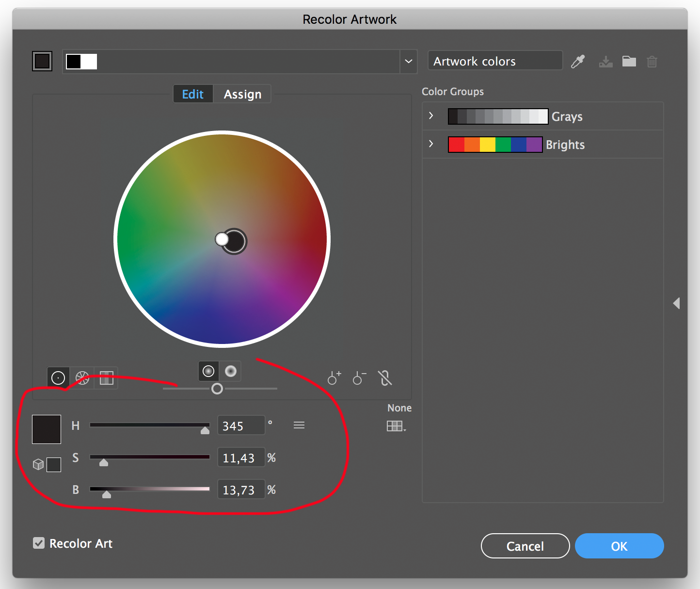Click the Cancel button
Viewport: 700px width, 589px height.
tap(525, 546)
